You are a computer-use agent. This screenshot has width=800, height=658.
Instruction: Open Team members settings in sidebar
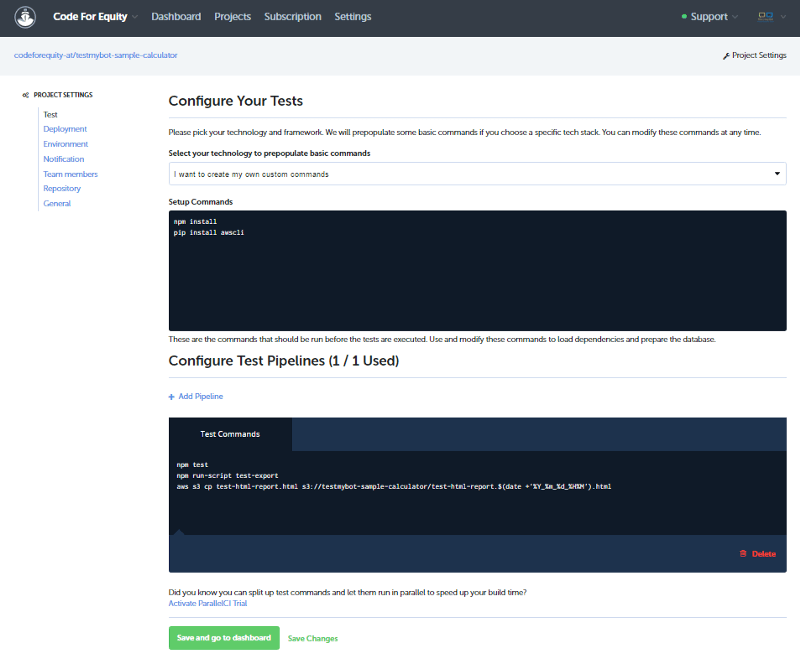(70, 174)
